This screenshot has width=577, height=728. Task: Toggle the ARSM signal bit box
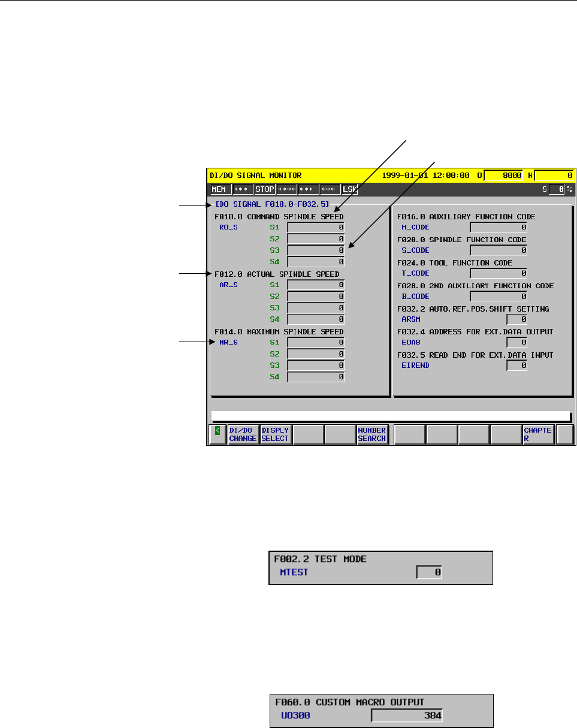516,319
